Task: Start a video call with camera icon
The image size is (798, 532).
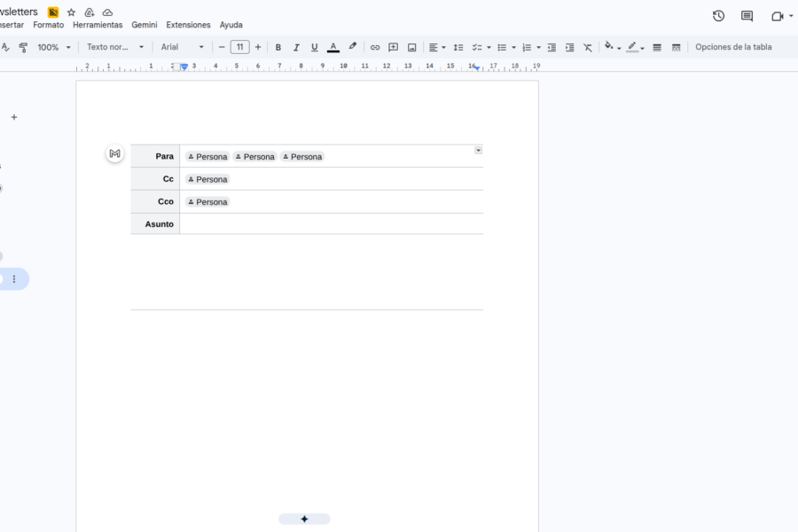Action: [x=777, y=16]
